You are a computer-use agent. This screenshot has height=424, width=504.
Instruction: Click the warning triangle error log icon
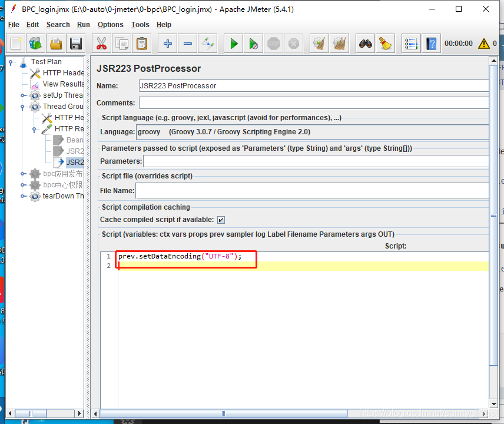click(x=484, y=44)
